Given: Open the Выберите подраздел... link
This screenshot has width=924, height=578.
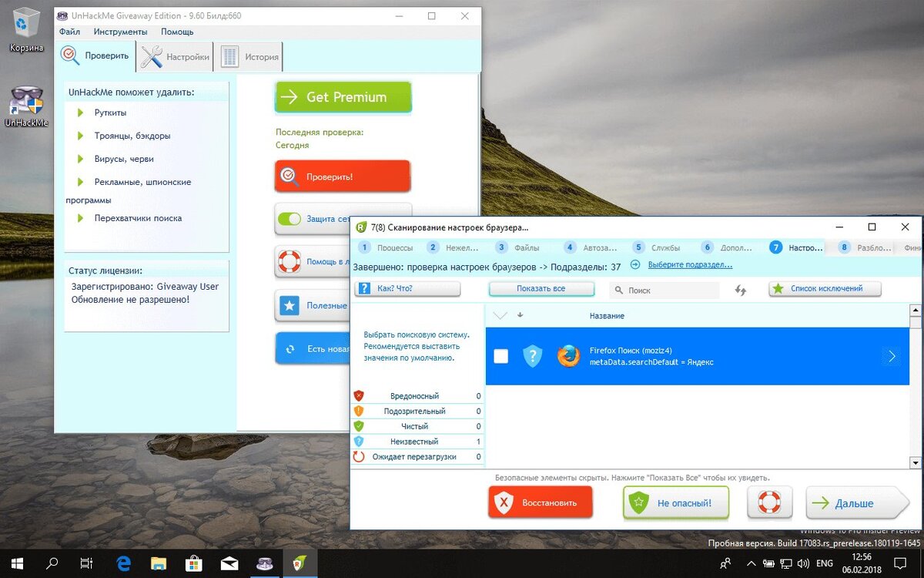Looking at the screenshot, I should tap(690, 265).
